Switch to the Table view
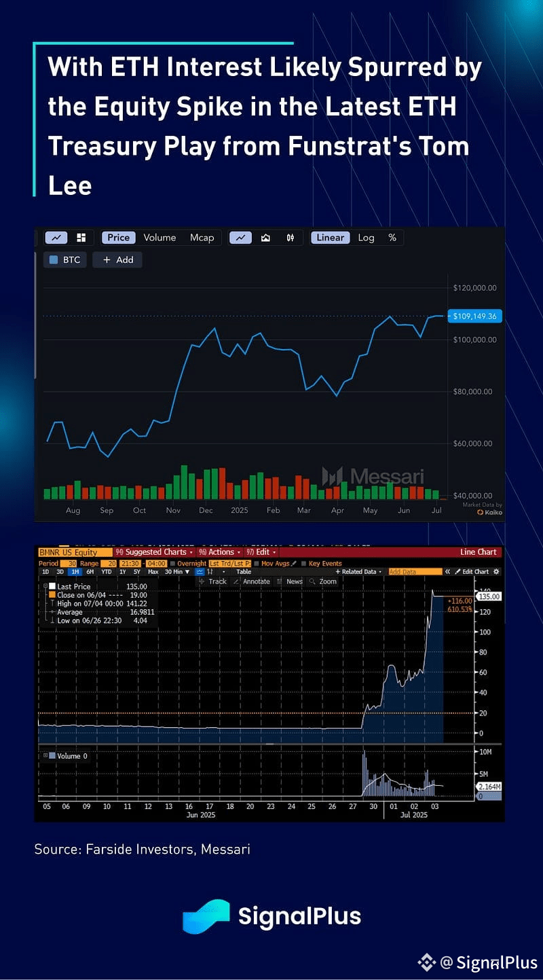The height and width of the screenshot is (980, 543). 244,572
